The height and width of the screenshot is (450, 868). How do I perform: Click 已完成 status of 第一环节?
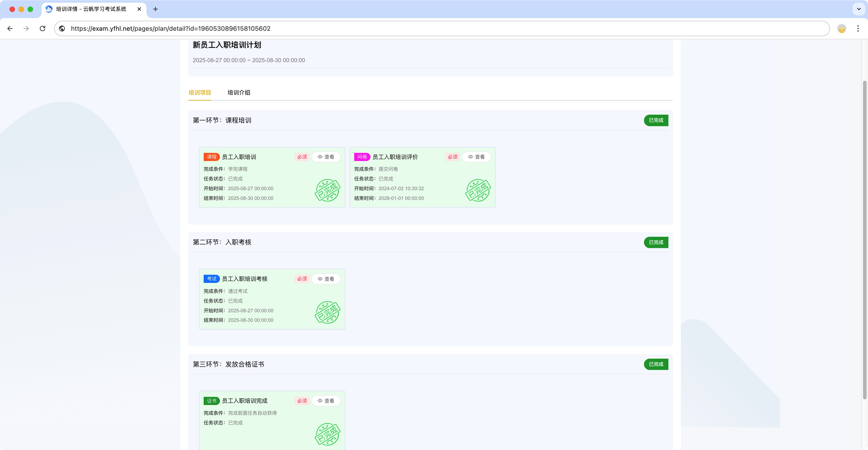[x=656, y=120]
